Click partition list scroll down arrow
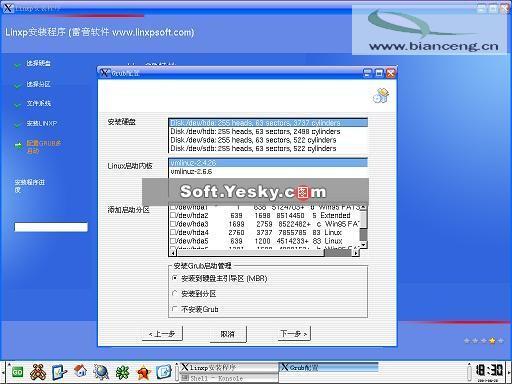This screenshot has height=384, width=512. click(x=364, y=245)
